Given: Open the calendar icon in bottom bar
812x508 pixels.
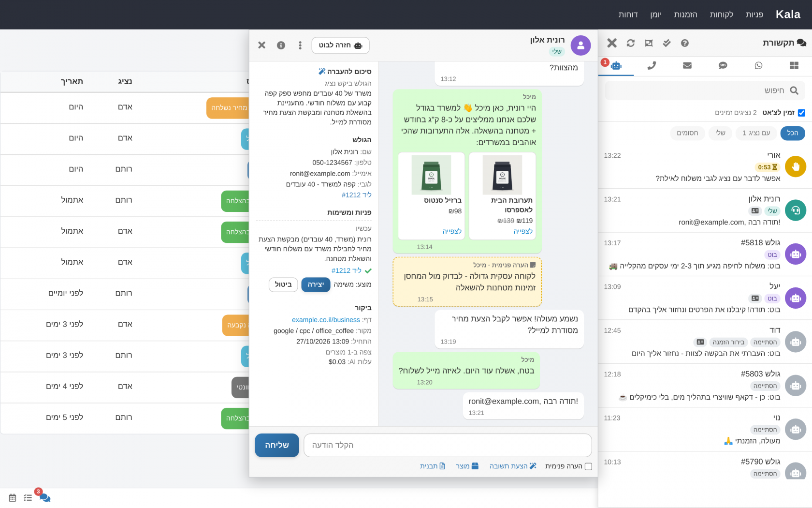Looking at the screenshot, I should (13, 497).
